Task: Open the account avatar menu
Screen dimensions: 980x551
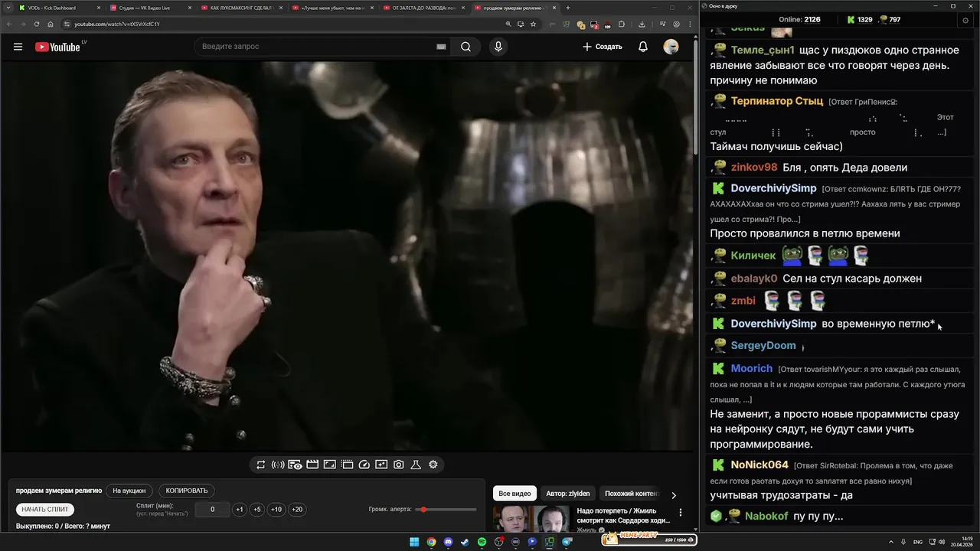Action: tap(671, 47)
